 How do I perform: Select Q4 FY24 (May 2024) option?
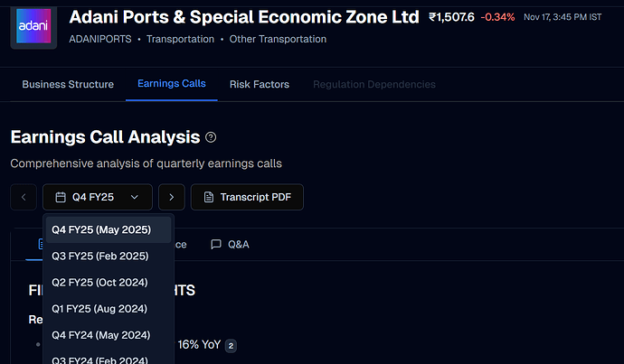point(100,335)
